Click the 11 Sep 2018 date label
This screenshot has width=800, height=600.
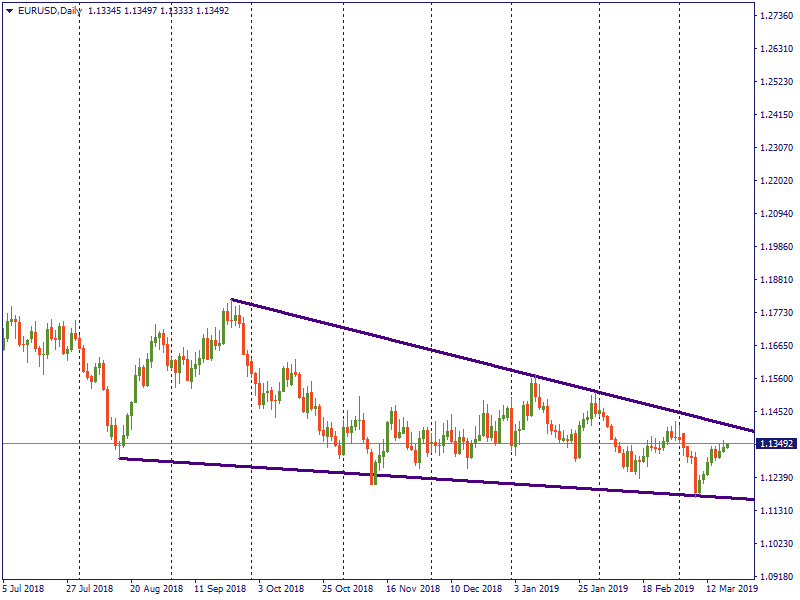(x=220, y=590)
